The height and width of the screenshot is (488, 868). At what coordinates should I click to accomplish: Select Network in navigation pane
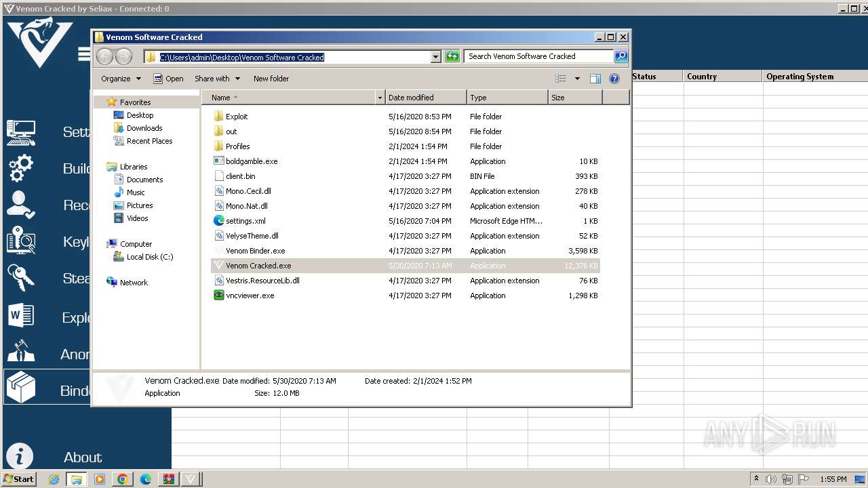tap(134, 283)
